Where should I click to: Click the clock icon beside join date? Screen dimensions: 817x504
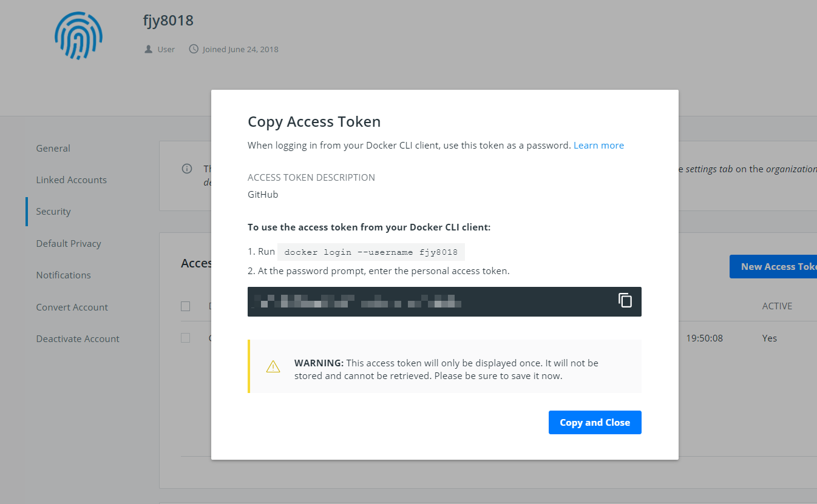194,49
